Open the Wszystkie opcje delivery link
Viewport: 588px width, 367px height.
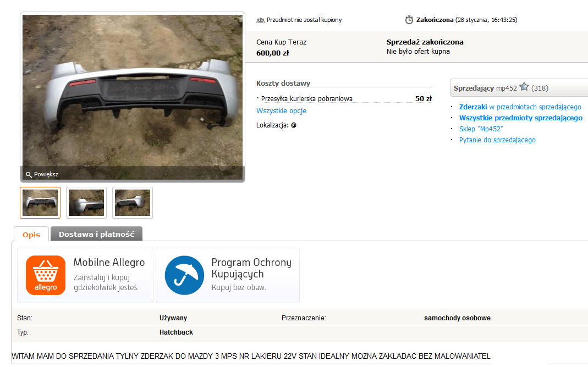281,111
